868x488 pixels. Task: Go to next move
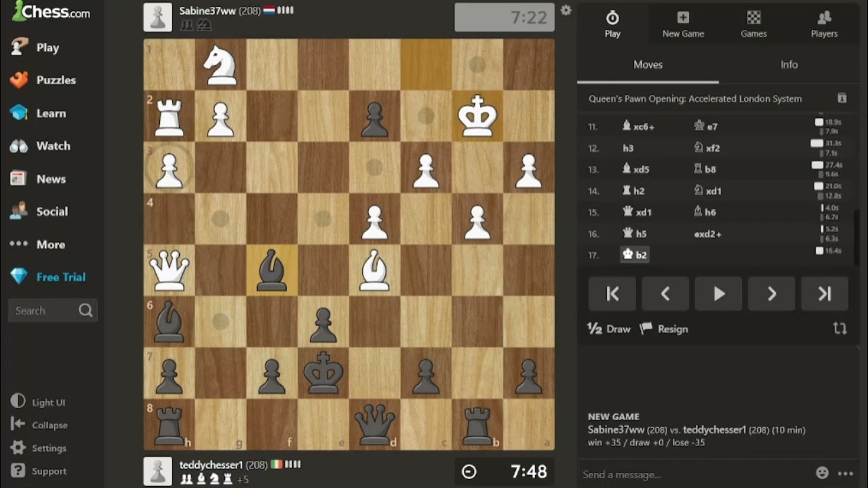tap(771, 293)
